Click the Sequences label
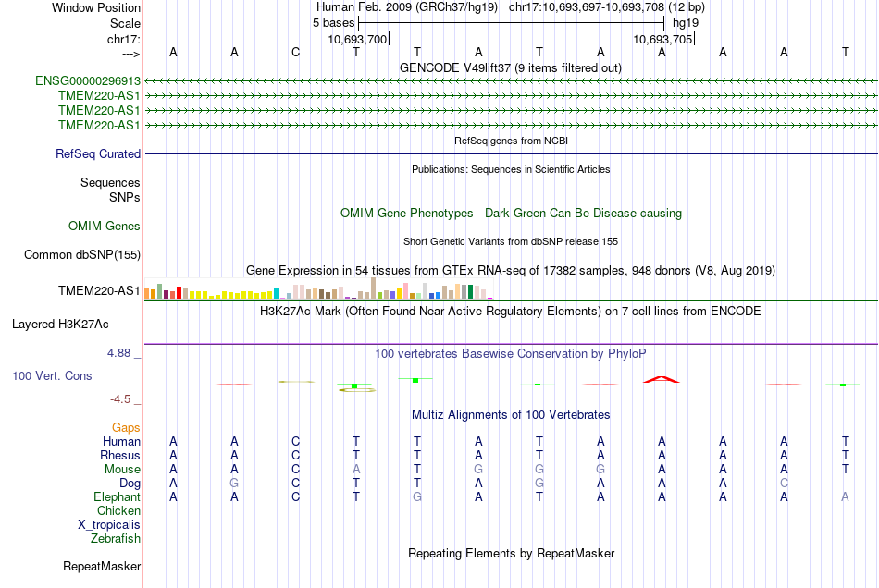The image size is (879, 588). 110,182
